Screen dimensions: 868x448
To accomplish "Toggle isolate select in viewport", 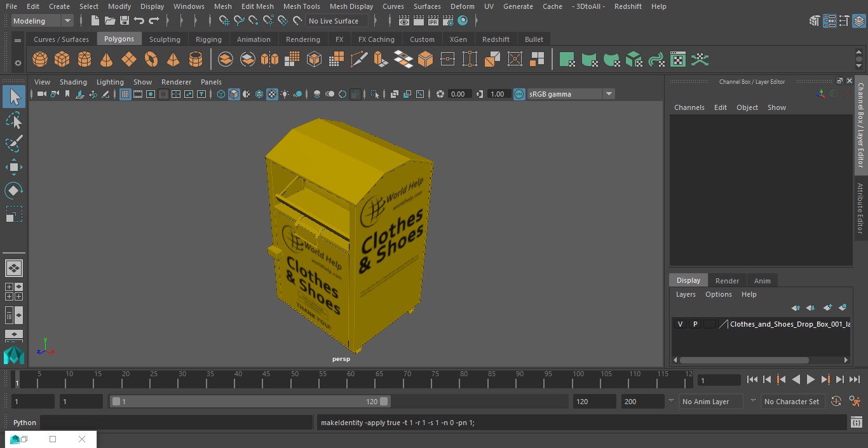I will tap(375, 94).
